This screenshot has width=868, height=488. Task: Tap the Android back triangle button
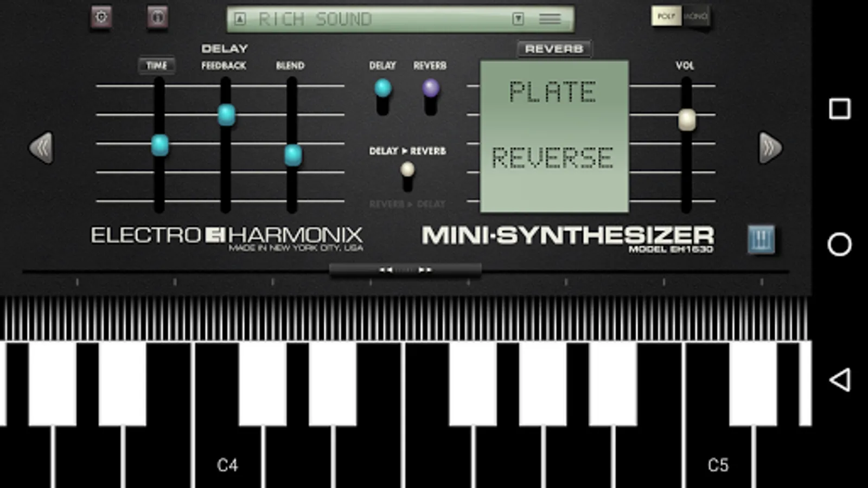(x=840, y=380)
